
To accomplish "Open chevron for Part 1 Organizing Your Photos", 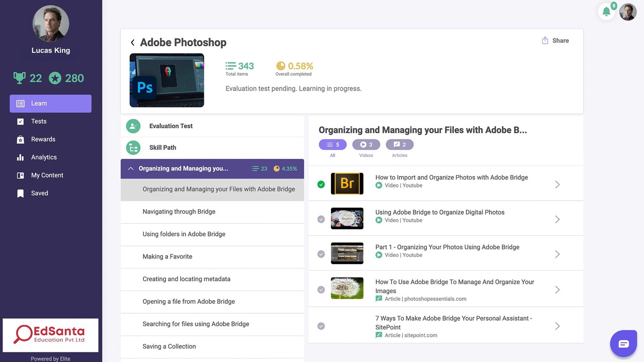I will click(557, 254).
